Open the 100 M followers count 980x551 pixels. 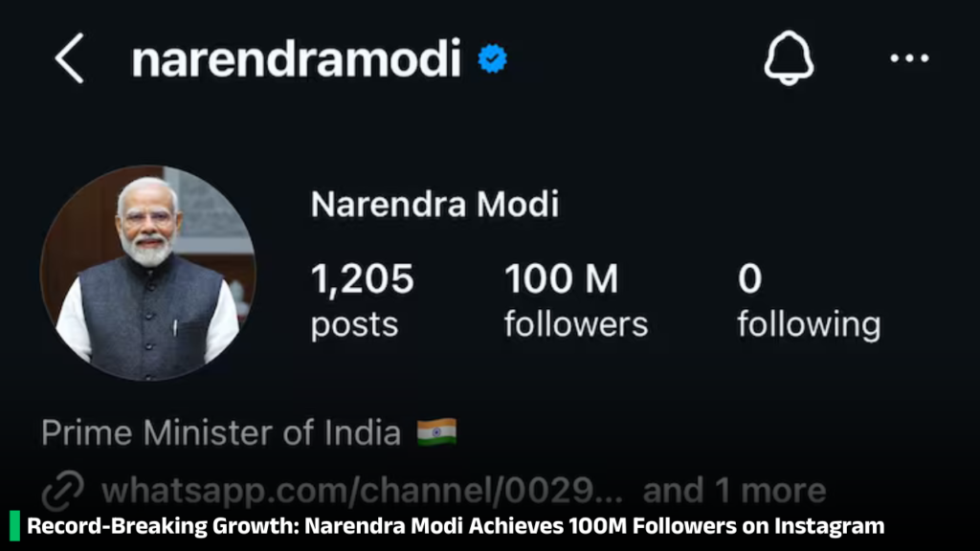(x=561, y=279)
